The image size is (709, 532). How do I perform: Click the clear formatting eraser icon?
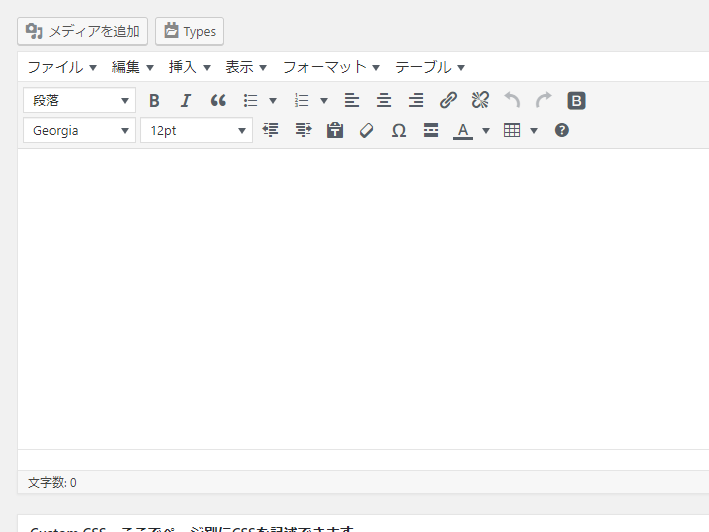[367, 130]
